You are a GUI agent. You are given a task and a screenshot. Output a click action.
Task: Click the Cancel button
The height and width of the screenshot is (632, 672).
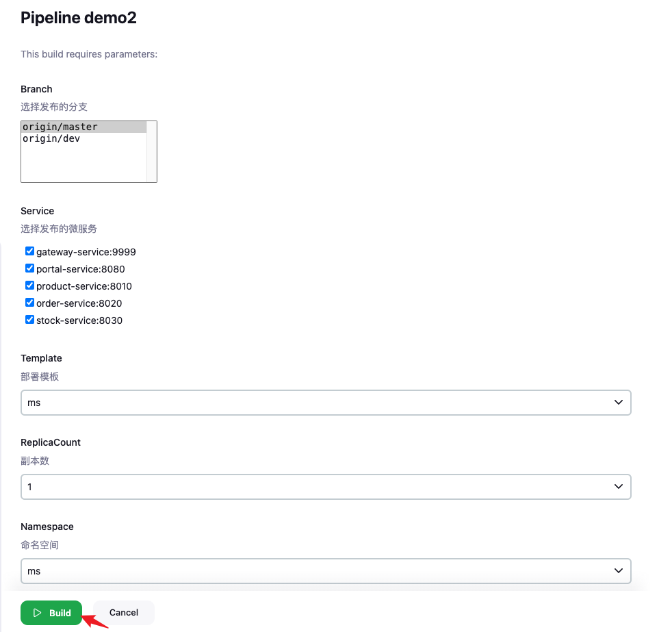(123, 613)
